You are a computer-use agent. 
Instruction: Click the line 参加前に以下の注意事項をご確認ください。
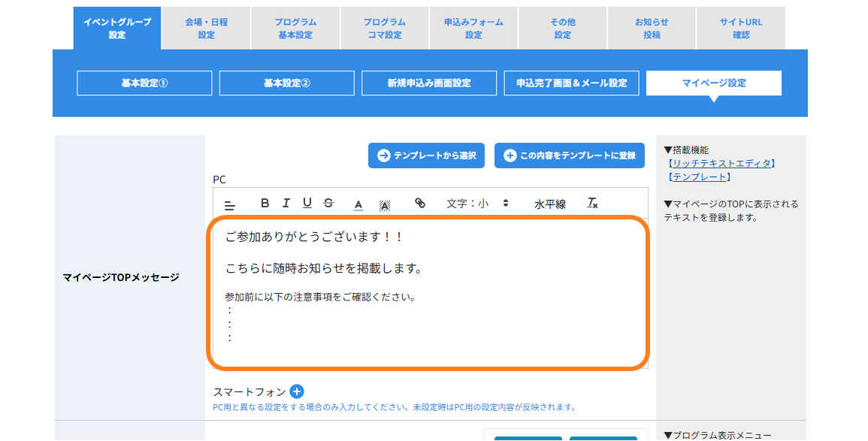point(320,298)
